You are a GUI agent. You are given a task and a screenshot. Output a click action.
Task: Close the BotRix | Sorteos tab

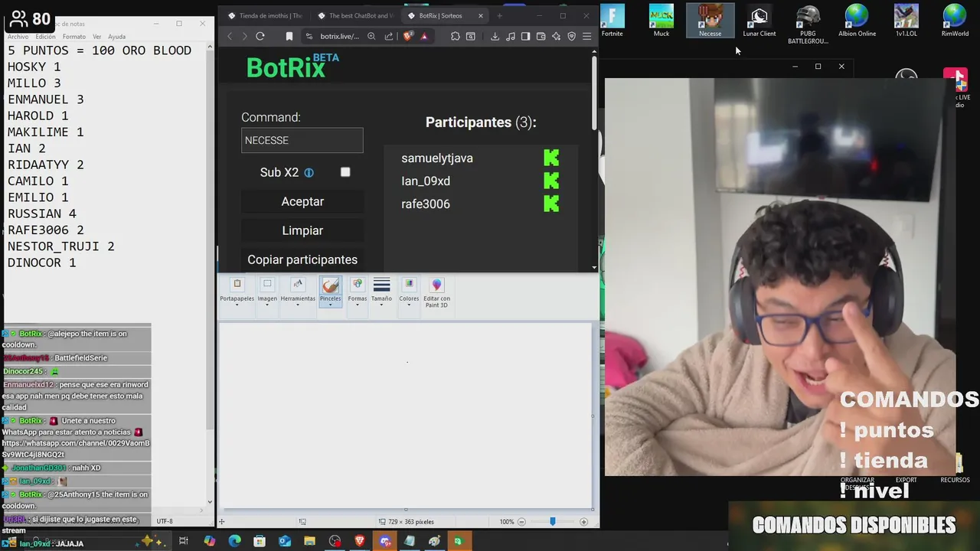tap(481, 15)
